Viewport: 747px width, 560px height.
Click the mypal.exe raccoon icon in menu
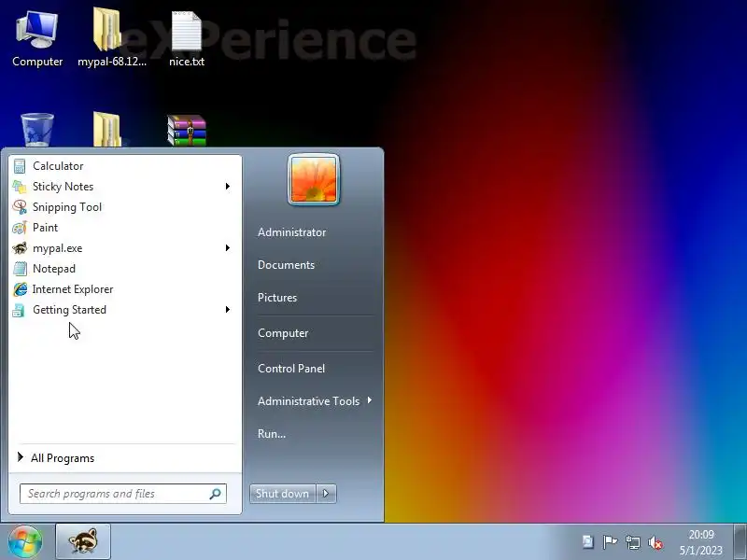(20, 248)
